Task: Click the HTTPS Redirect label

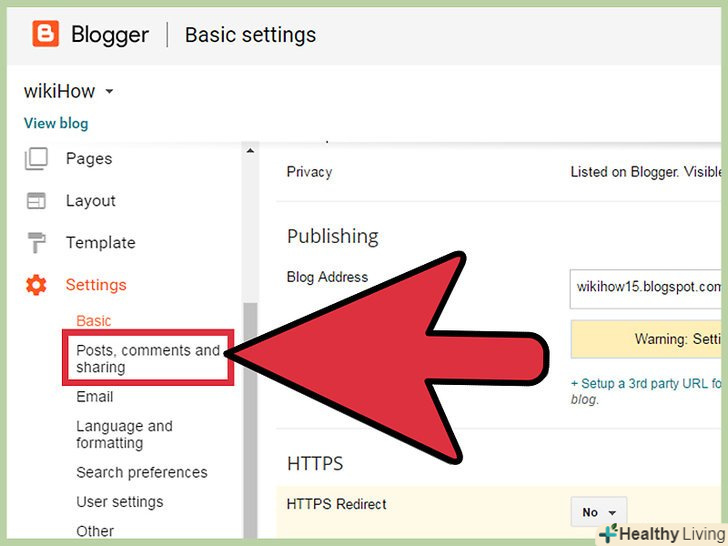Action: (337, 504)
